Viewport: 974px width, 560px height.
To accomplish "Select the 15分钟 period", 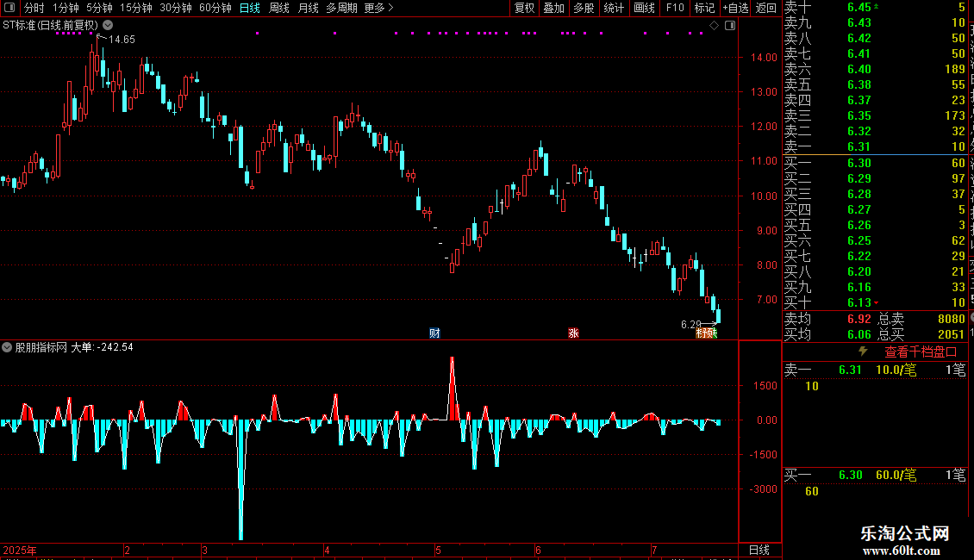I will (135, 8).
